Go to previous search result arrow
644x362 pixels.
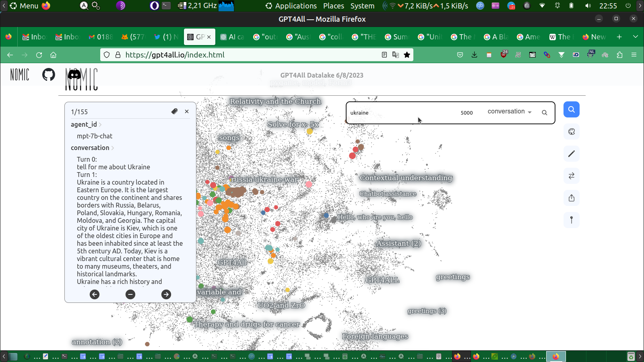pos(95,294)
